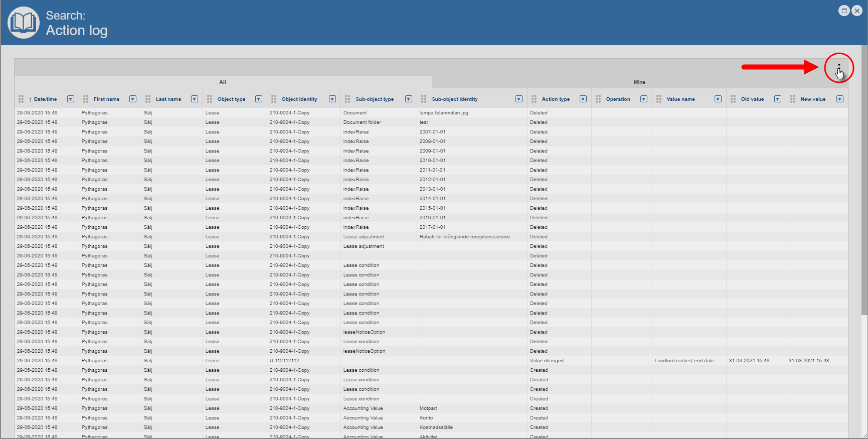
Task: Click the New value column drag handle
Action: pos(793,99)
